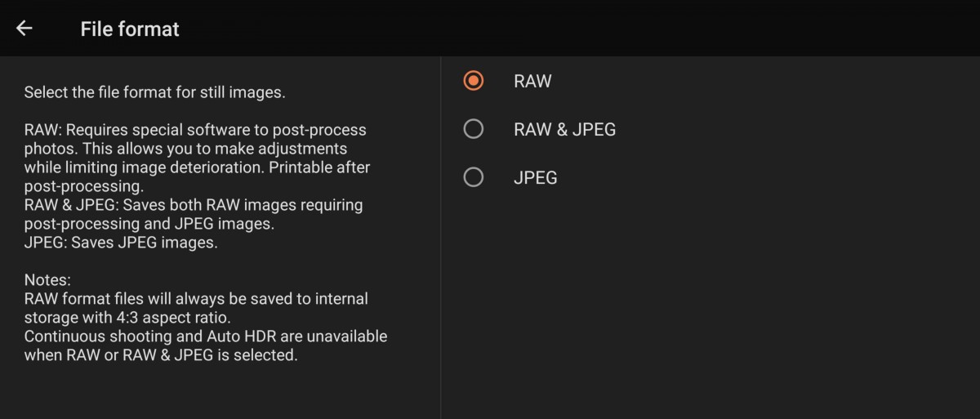Click the "RAW & JPEG: Saves both" description line

pos(194,205)
